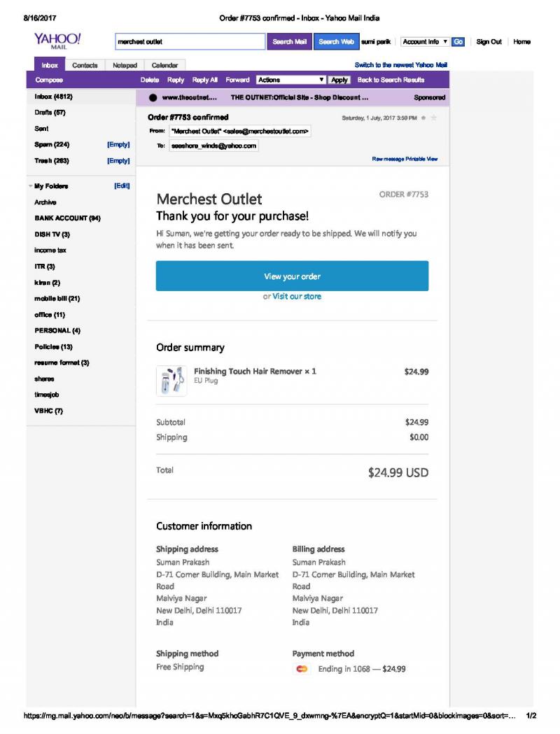Open the Calendar tab

(164, 65)
